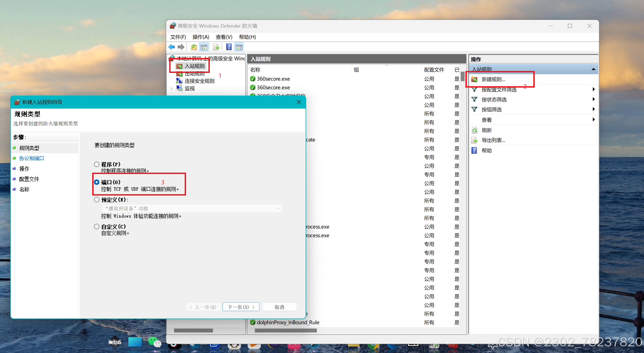Click the Back navigation arrow in the toolbar

[x=171, y=47]
